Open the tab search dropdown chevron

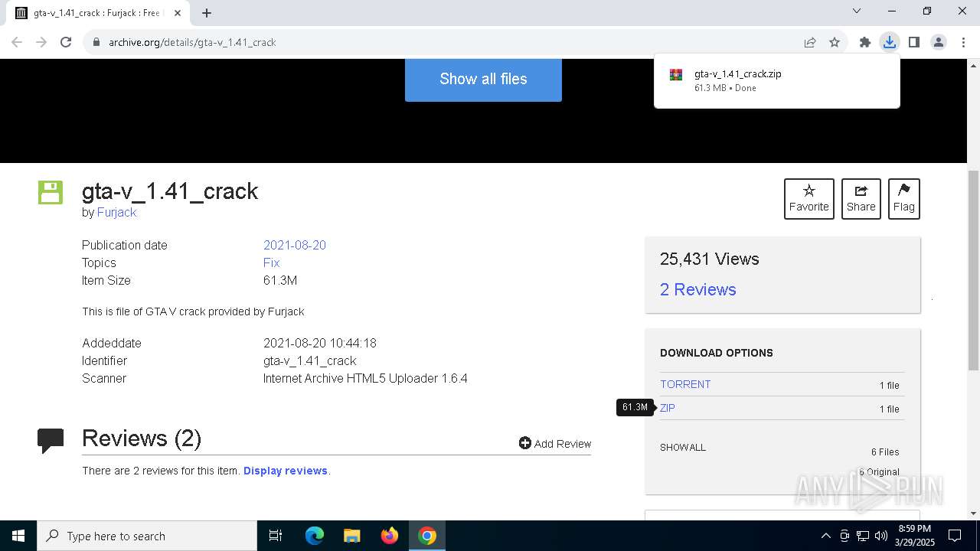[x=857, y=11]
